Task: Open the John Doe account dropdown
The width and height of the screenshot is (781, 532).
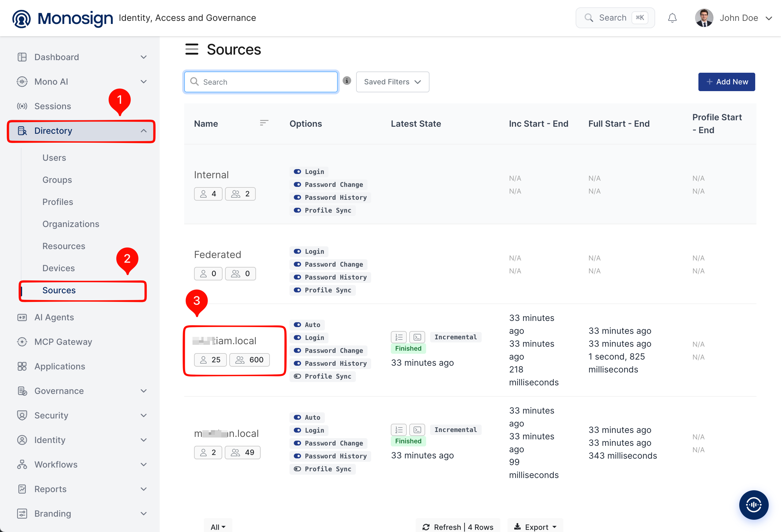Action: [768, 18]
